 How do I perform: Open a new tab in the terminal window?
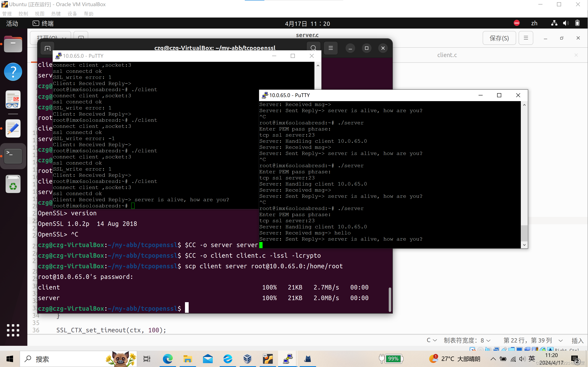pyautogui.click(x=47, y=48)
